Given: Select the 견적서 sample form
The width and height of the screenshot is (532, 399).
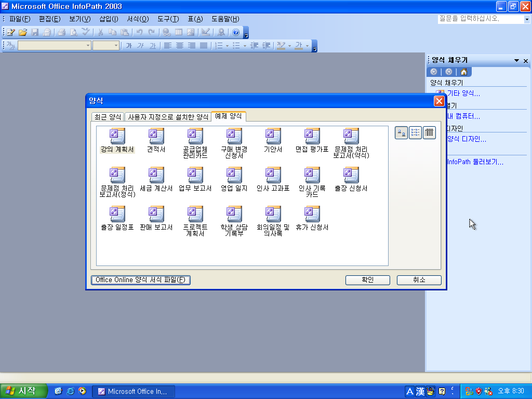Looking at the screenshot, I should (x=156, y=140).
